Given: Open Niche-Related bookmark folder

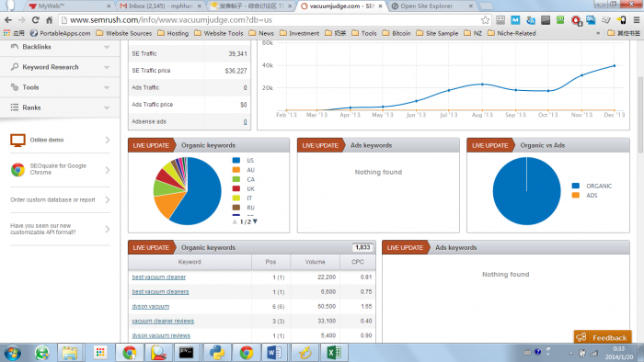Looking at the screenshot, I should (x=512, y=33).
